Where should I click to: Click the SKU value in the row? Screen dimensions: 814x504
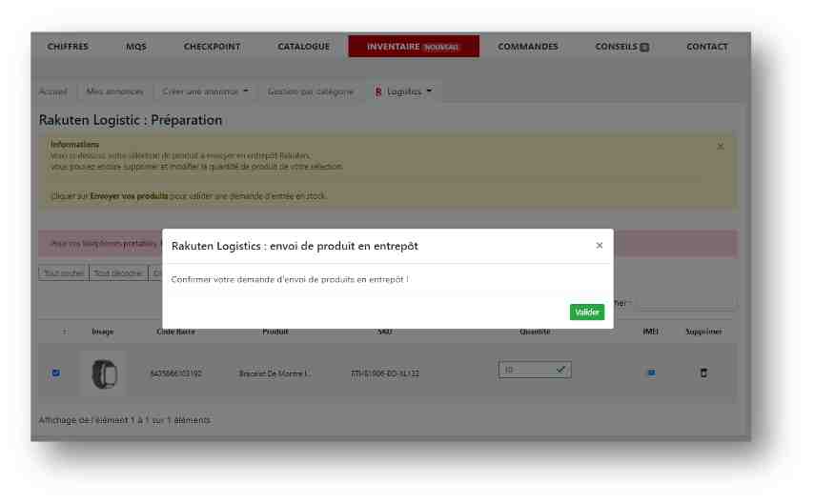[x=385, y=373]
